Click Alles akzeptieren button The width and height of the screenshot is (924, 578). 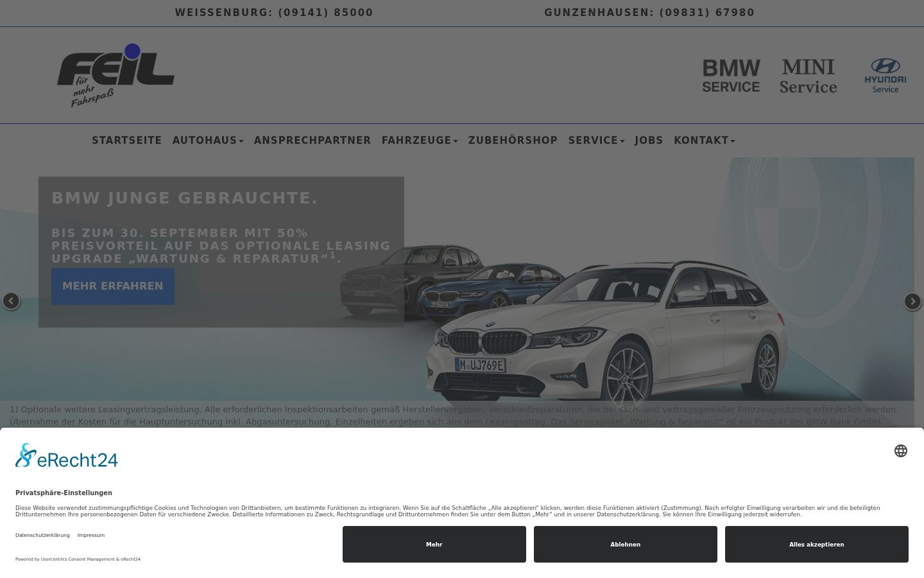pos(817,545)
